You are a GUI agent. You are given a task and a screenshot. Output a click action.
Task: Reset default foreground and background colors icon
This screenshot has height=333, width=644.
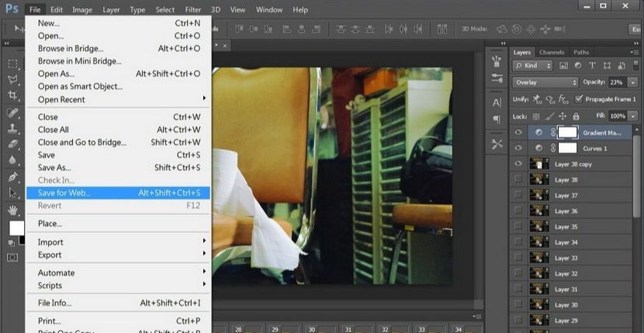click(x=12, y=244)
